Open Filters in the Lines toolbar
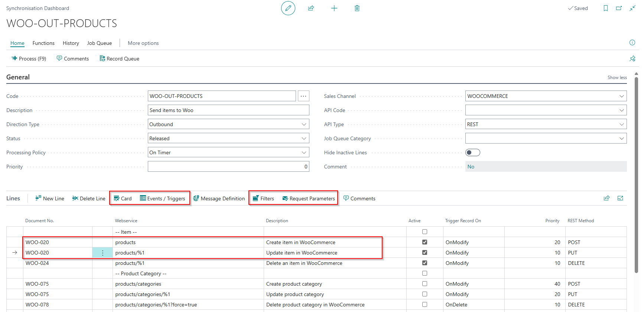The width and height of the screenshot is (644, 312). (263, 198)
